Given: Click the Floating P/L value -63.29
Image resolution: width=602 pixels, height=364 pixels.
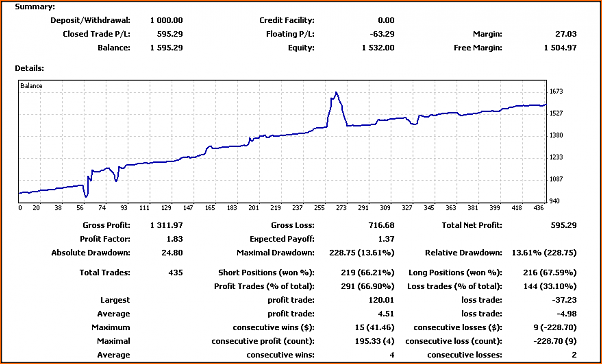Looking at the screenshot, I should [x=382, y=34].
